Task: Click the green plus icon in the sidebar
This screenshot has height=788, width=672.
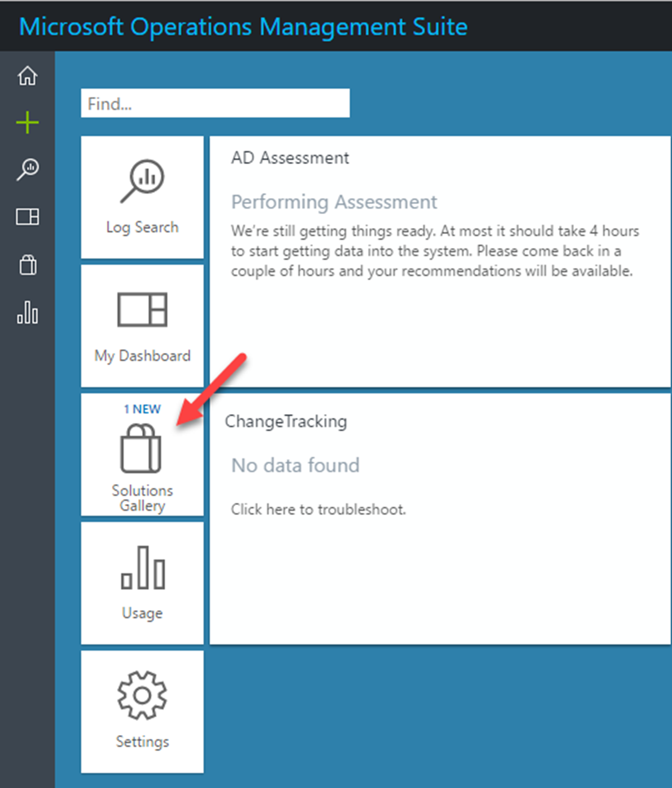Action: click(27, 123)
